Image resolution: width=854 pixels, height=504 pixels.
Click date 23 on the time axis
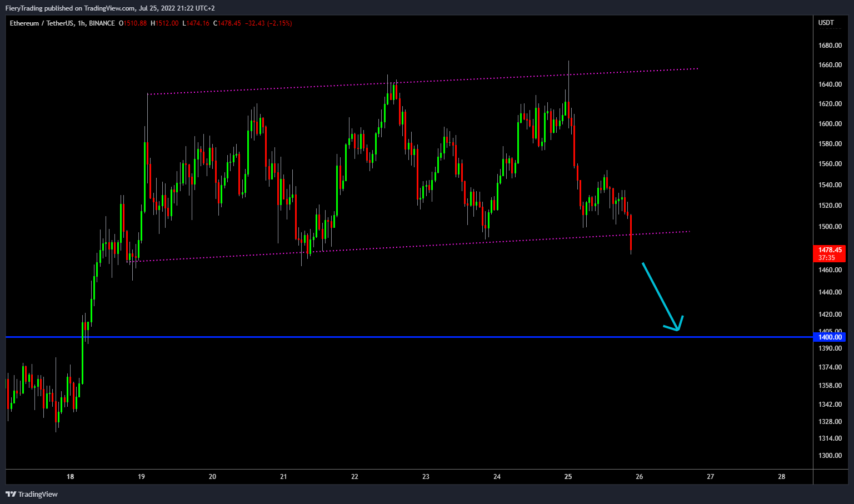[x=426, y=477]
